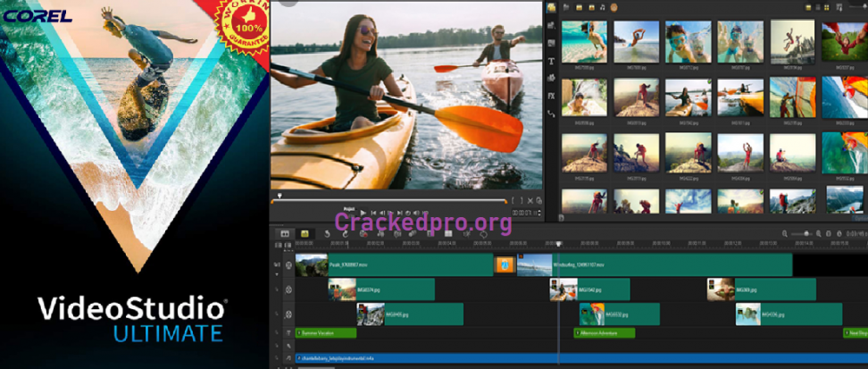Jump to start with Home button
This screenshot has height=369, width=868.
pos(373,213)
